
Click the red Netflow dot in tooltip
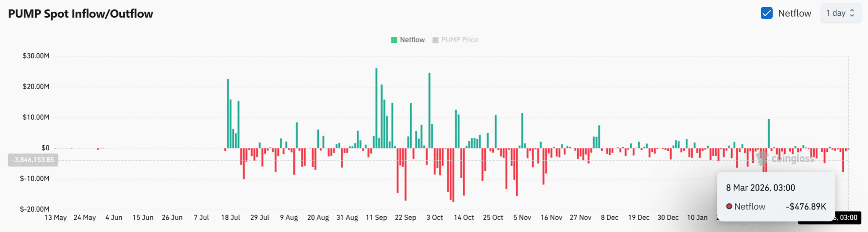tap(729, 207)
